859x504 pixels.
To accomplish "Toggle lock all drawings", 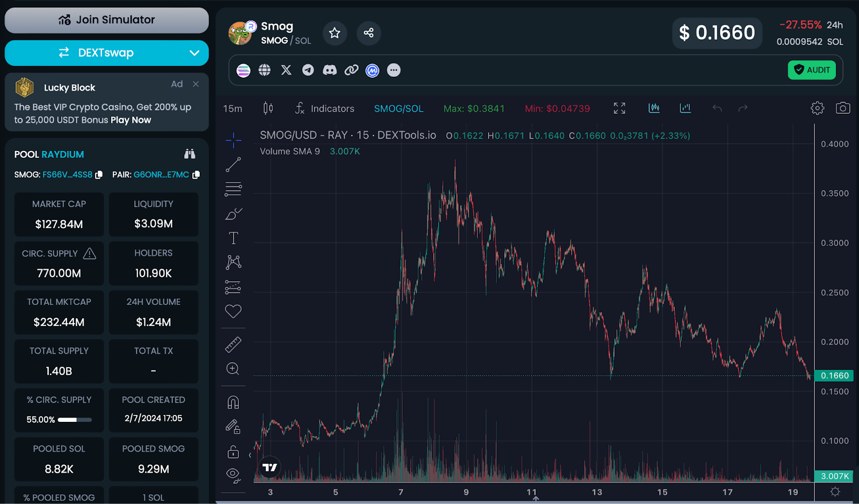I will click(x=233, y=451).
